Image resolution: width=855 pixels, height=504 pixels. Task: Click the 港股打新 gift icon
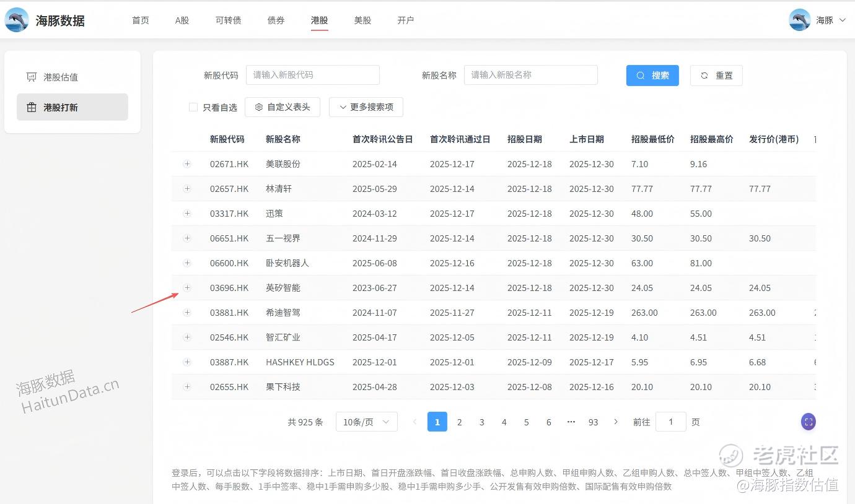pyautogui.click(x=32, y=108)
